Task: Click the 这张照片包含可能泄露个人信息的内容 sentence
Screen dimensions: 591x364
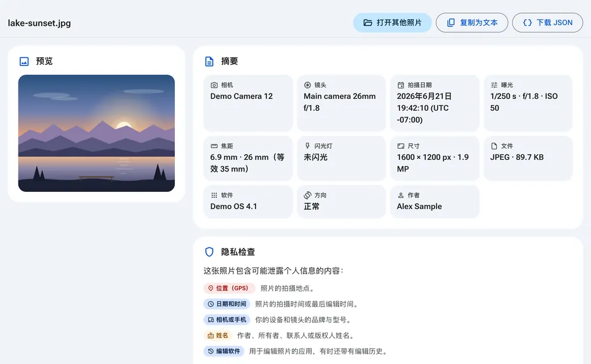Action: tap(273, 271)
